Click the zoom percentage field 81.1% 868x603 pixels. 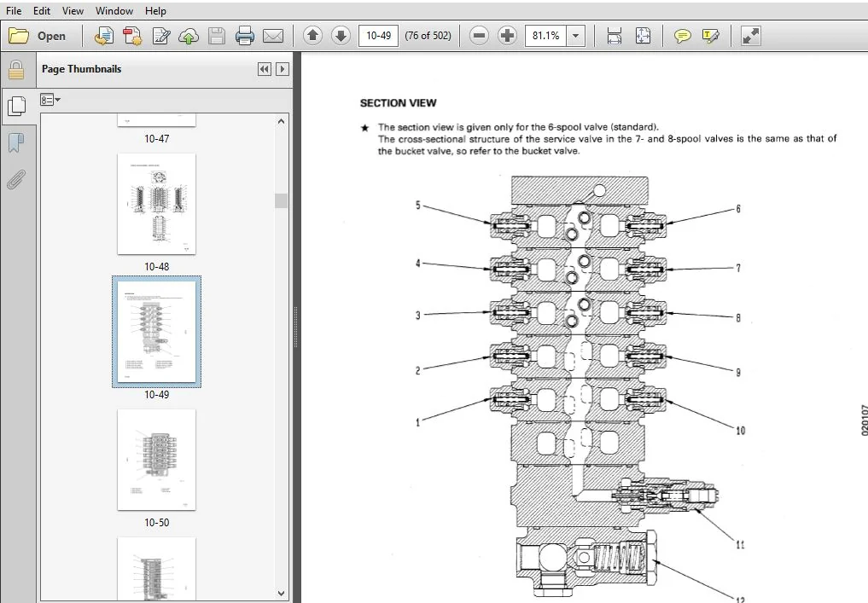coord(546,36)
